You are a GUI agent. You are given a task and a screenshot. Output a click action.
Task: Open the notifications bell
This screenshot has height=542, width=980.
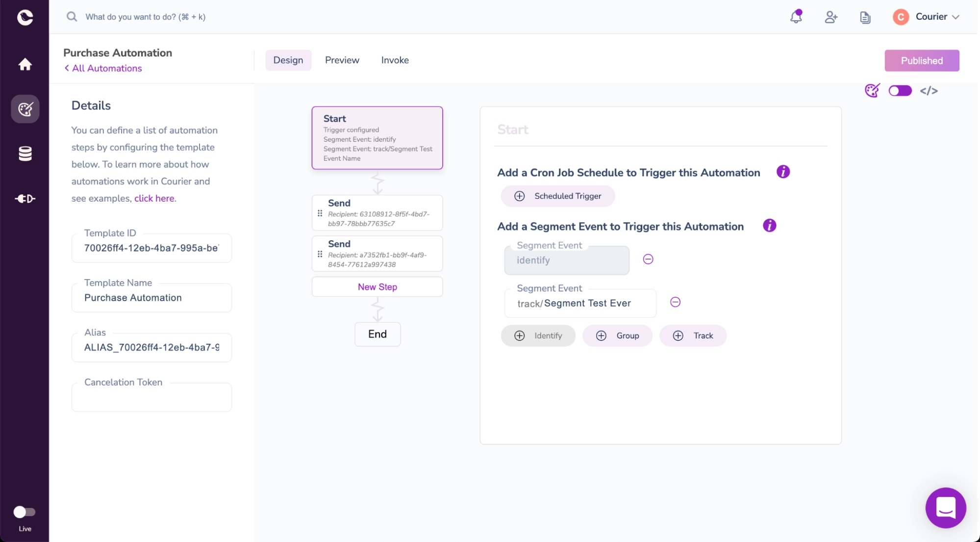click(x=796, y=17)
